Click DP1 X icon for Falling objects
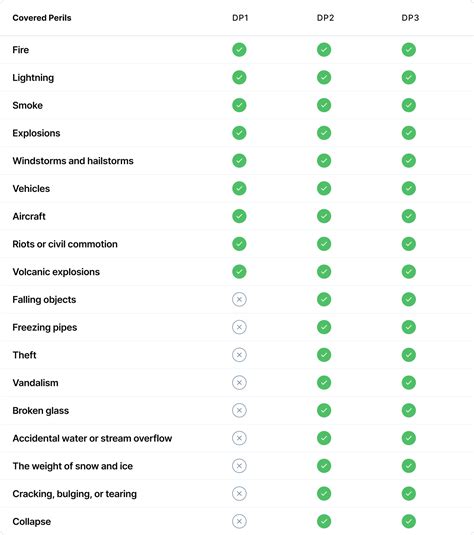 click(x=239, y=300)
